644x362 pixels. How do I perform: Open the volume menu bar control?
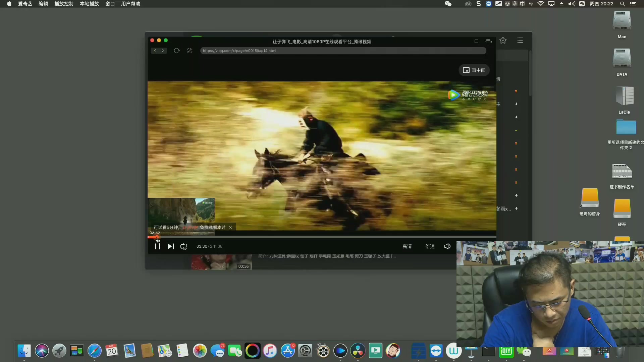[572, 4]
